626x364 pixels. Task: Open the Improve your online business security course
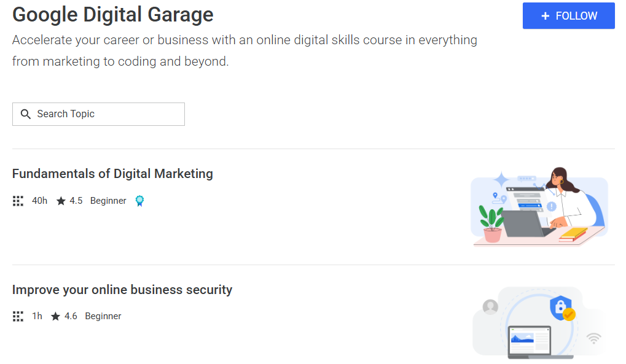[x=123, y=289]
